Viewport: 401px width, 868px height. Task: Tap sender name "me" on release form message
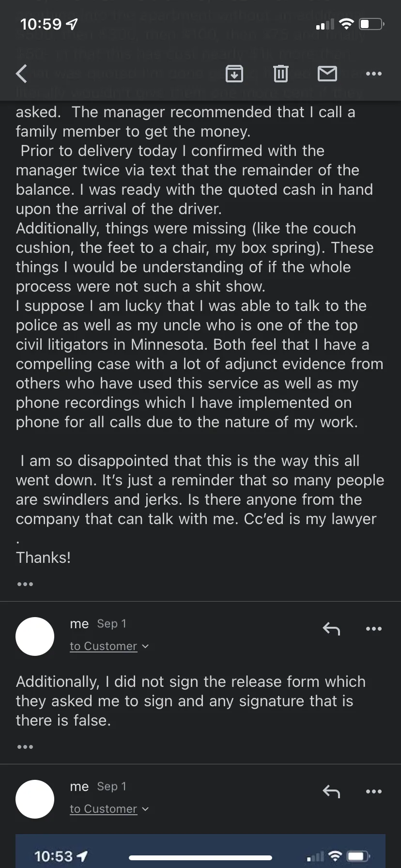79,624
